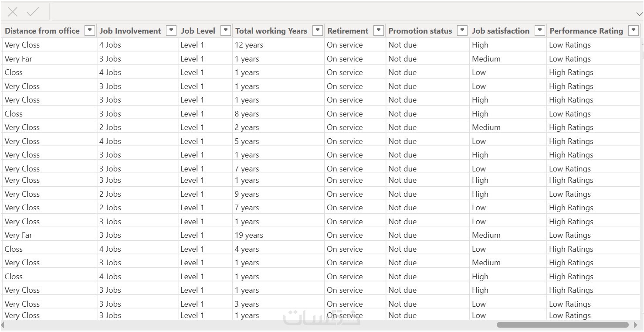The height and width of the screenshot is (332, 644).
Task: Select the 12 years cell
Action: [x=249, y=45]
